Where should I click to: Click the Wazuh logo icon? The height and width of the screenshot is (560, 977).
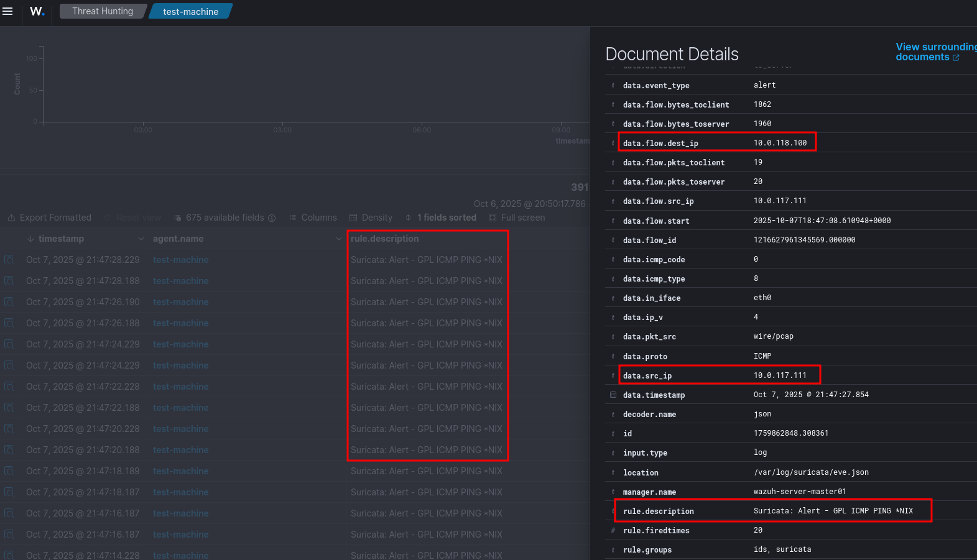(x=37, y=11)
